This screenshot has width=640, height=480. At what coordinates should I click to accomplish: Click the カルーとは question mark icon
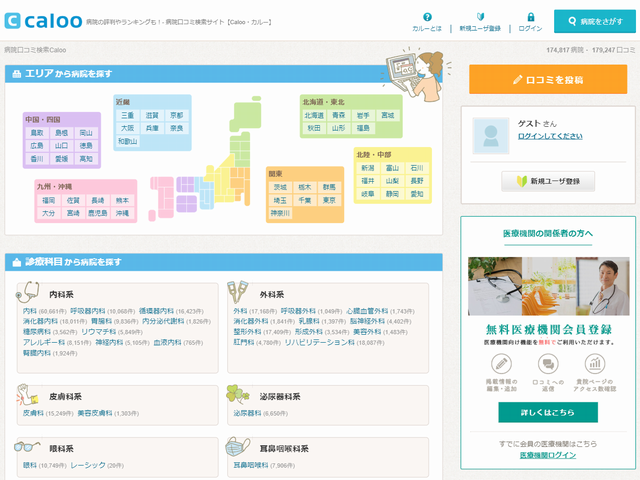pos(427,17)
